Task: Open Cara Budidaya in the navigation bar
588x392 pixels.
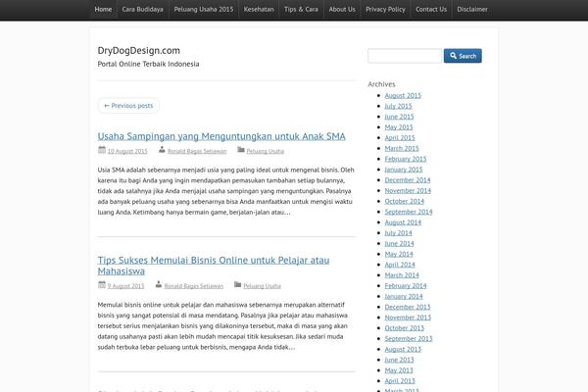Action: tap(142, 10)
